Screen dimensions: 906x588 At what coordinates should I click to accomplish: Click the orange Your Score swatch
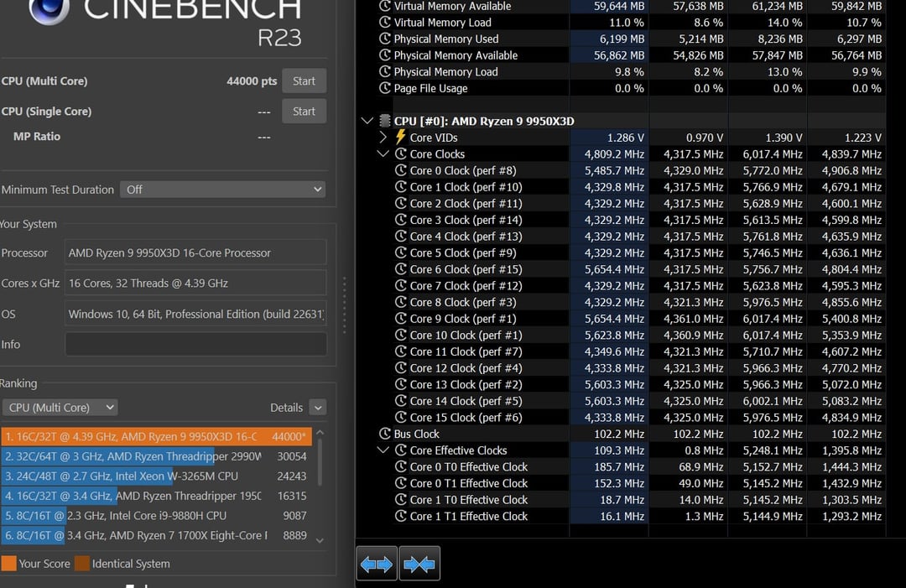coord(8,563)
